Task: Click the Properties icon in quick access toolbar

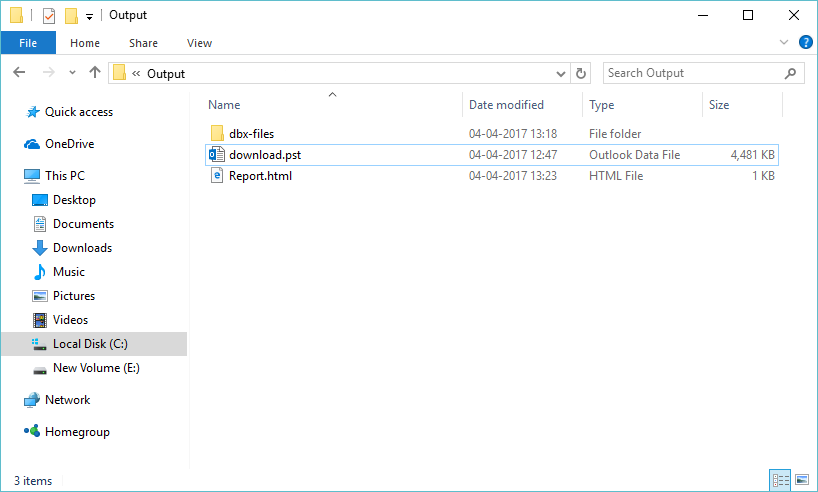Action: click(49, 16)
